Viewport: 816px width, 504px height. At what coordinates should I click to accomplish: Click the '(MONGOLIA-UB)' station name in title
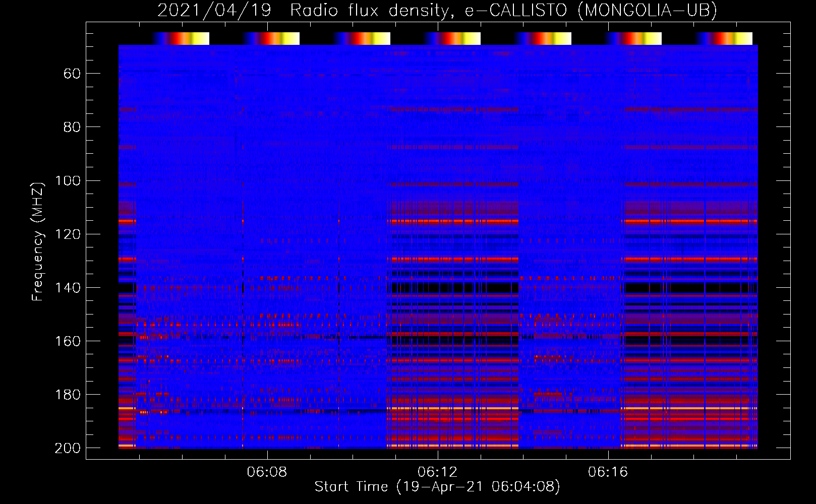647,10
